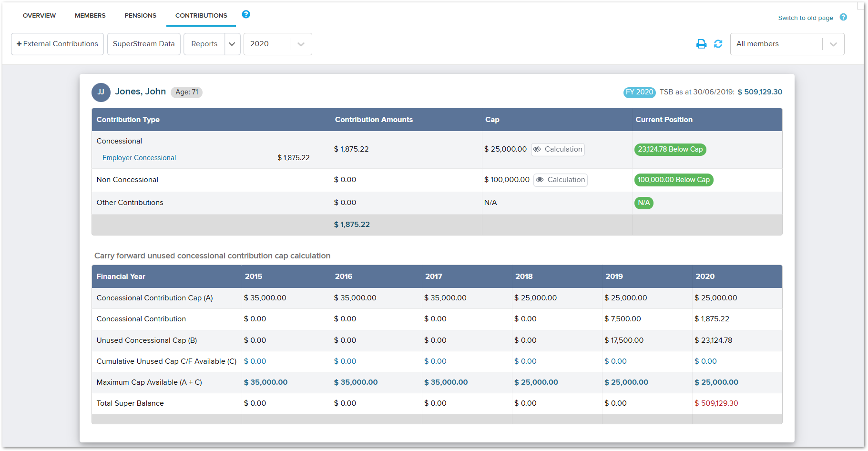This screenshot has width=868, height=451.
Task: Click the eye icon on Non Concessional Calculation
Action: [x=539, y=180]
